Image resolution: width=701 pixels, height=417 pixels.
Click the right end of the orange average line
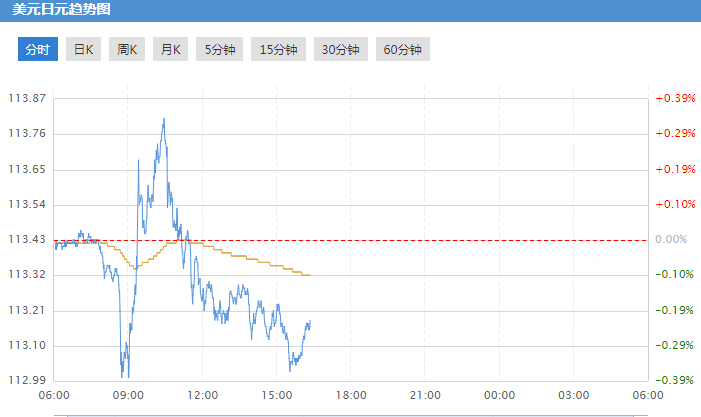(310, 275)
